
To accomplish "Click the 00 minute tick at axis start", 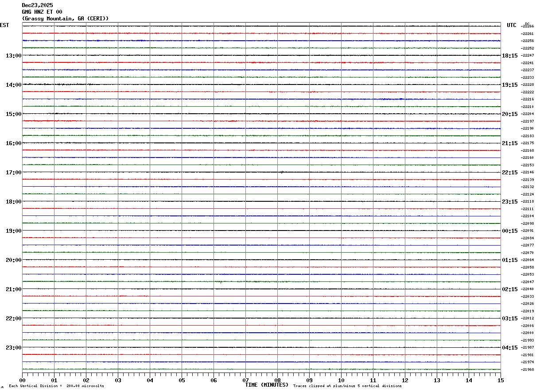I will [x=23, y=380].
